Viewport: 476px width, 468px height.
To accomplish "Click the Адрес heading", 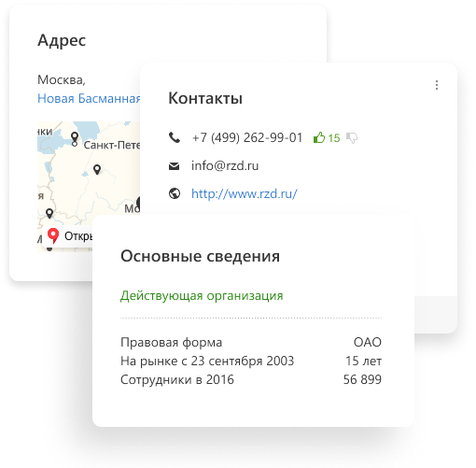I will click(62, 40).
